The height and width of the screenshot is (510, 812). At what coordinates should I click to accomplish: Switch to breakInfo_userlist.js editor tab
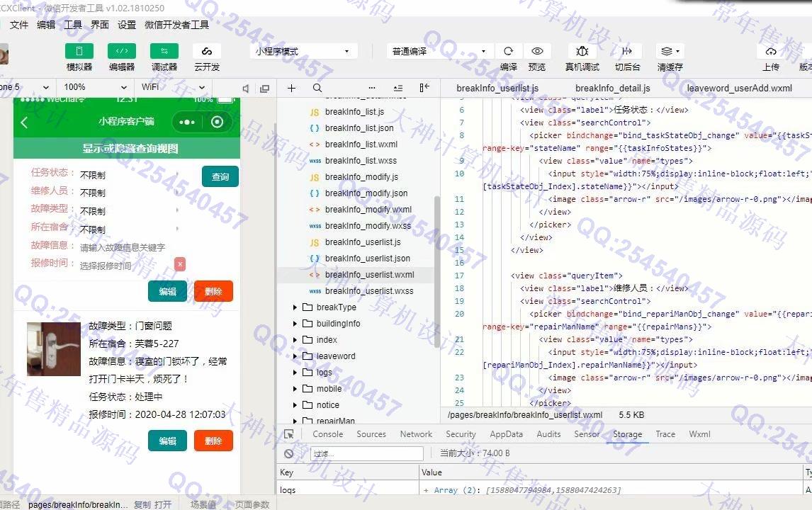pos(497,88)
